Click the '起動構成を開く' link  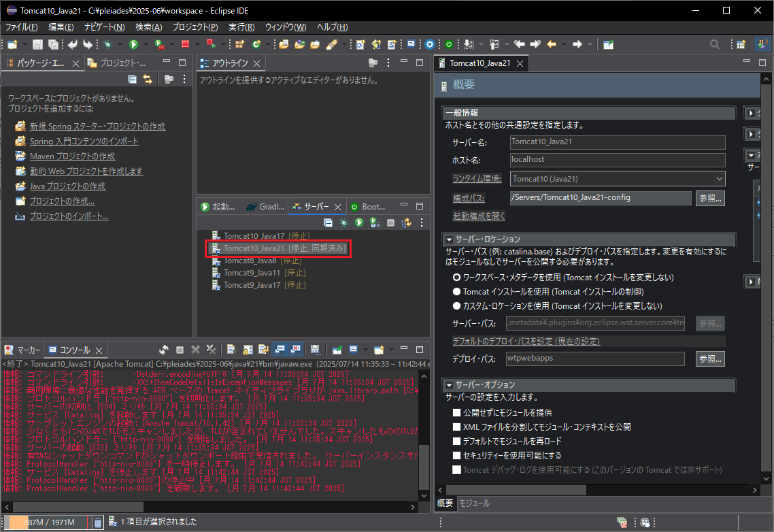tap(479, 216)
